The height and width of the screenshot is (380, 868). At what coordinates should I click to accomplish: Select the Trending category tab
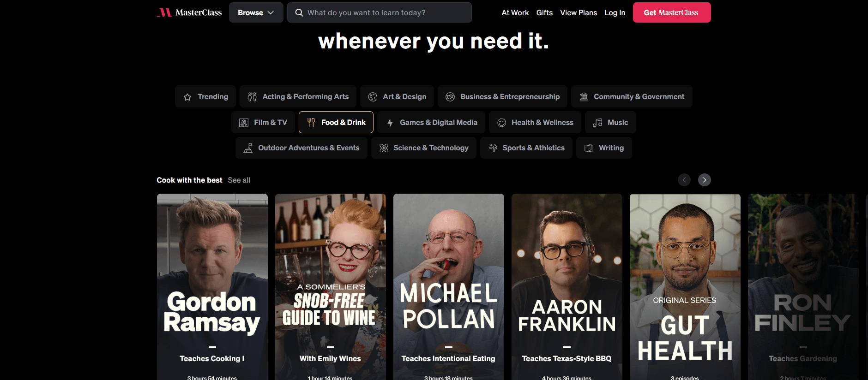(205, 96)
